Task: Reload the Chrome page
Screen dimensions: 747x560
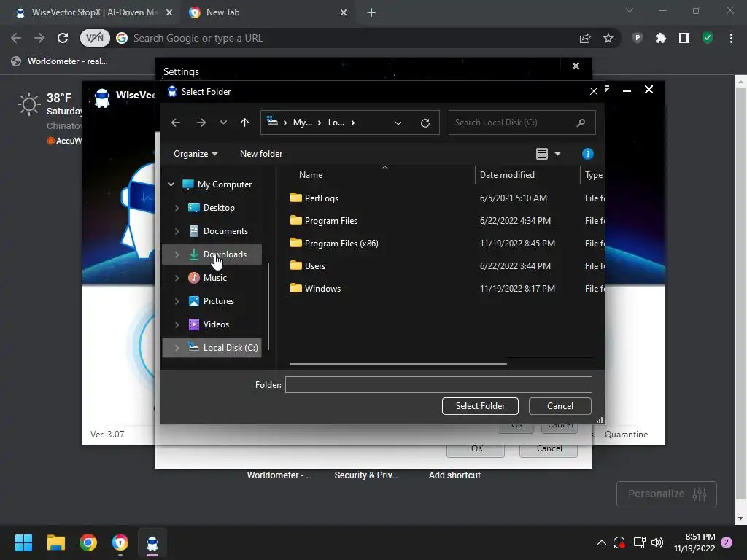Action: [x=63, y=38]
